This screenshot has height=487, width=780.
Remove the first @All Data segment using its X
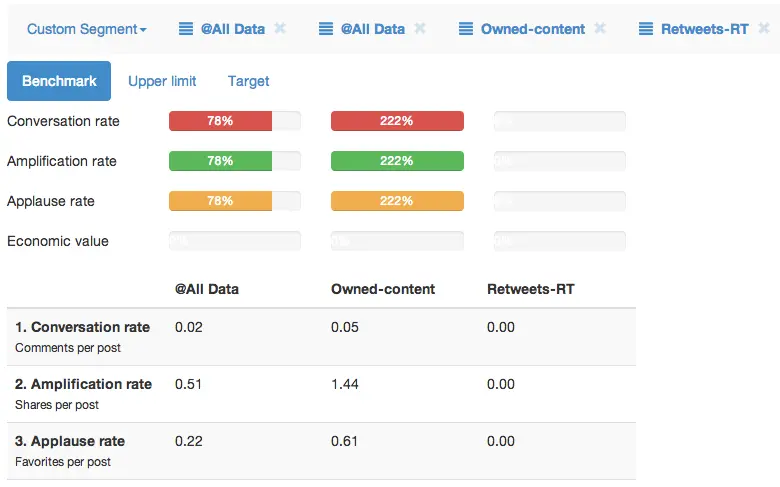tap(280, 29)
